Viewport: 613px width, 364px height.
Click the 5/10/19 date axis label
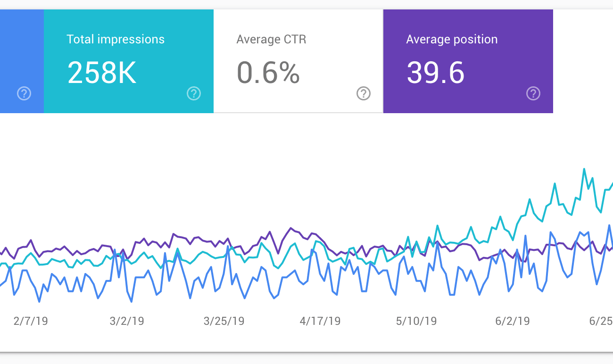[x=416, y=321]
